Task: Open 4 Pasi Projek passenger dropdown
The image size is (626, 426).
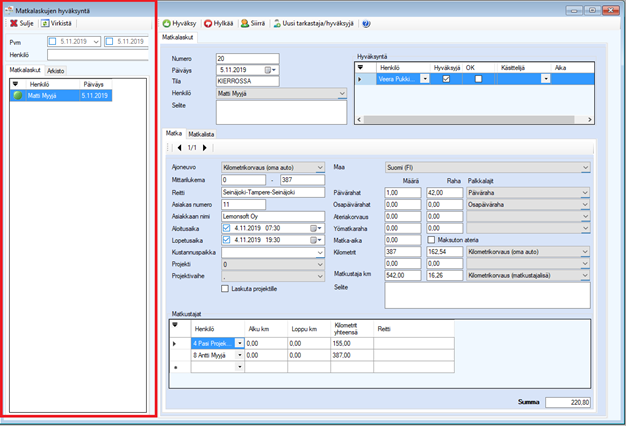Action: pyautogui.click(x=240, y=343)
